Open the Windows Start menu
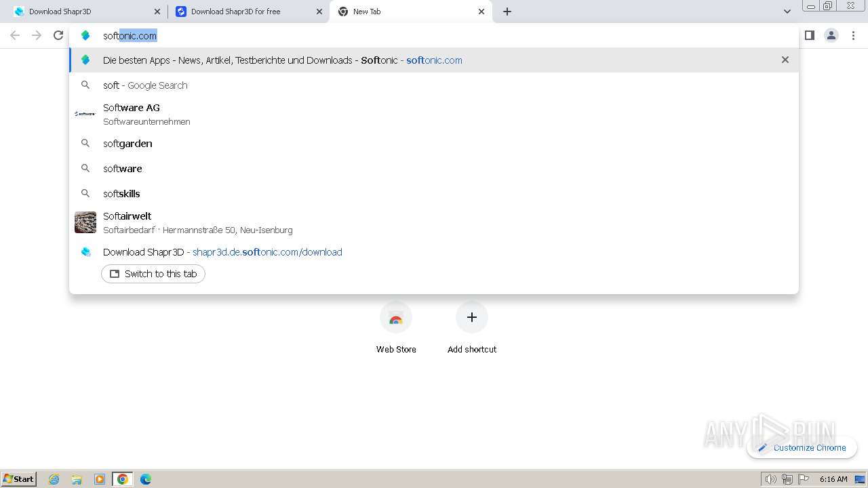Image resolution: width=868 pixels, height=488 pixels. pos(18,479)
